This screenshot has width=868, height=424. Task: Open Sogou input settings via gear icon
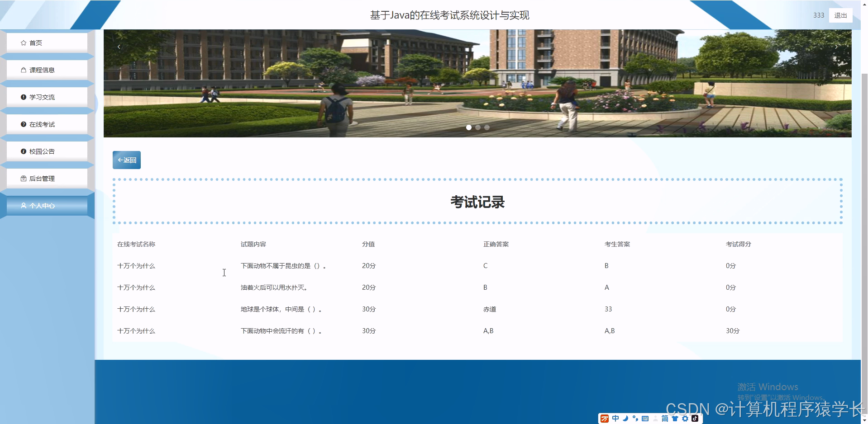coord(684,419)
